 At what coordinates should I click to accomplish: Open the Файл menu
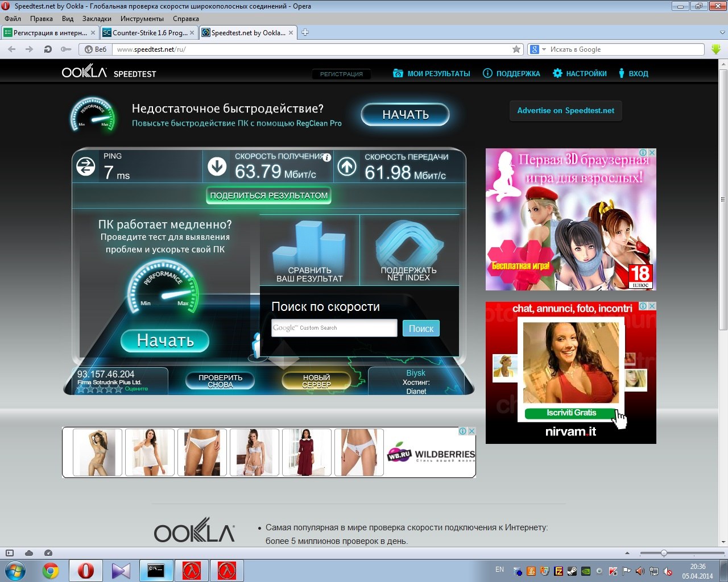13,19
